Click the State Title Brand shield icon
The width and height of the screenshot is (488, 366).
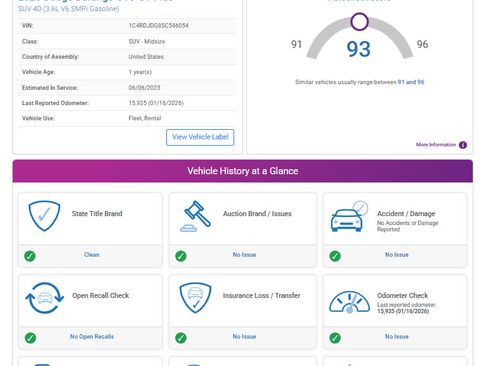(x=44, y=216)
